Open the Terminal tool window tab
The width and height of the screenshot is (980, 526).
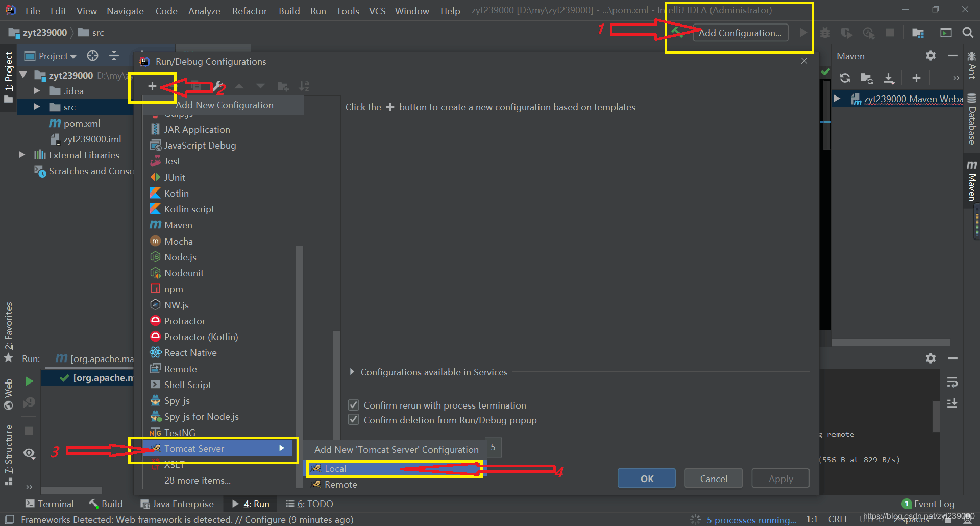pyautogui.click(x=50, y=504)
